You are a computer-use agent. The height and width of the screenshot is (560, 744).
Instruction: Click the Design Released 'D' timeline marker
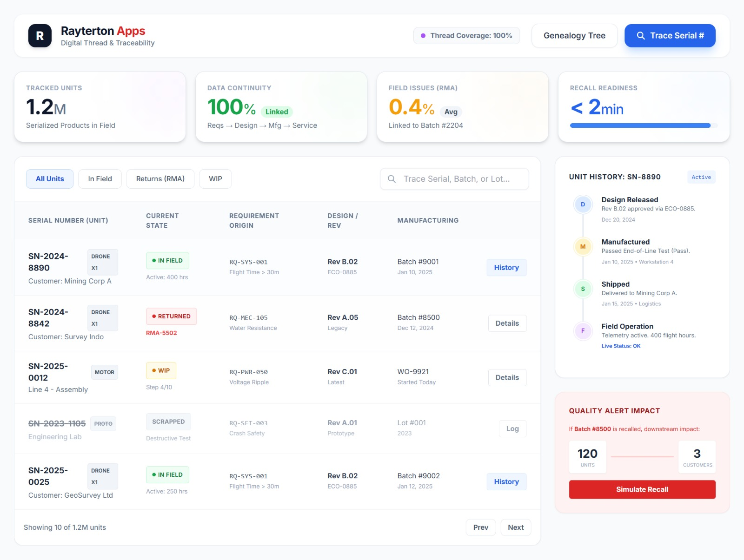(x=583, y=204)
